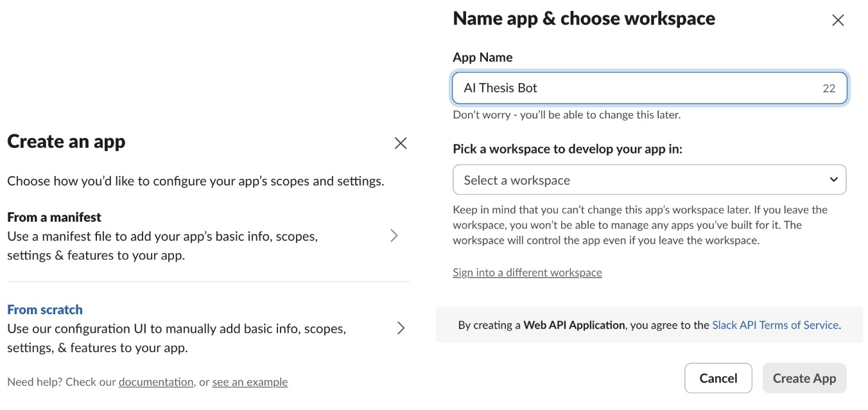This screenshot has width=868, height=410.
Task: Click the Pick a workspace label
Action: coord(568,149)
